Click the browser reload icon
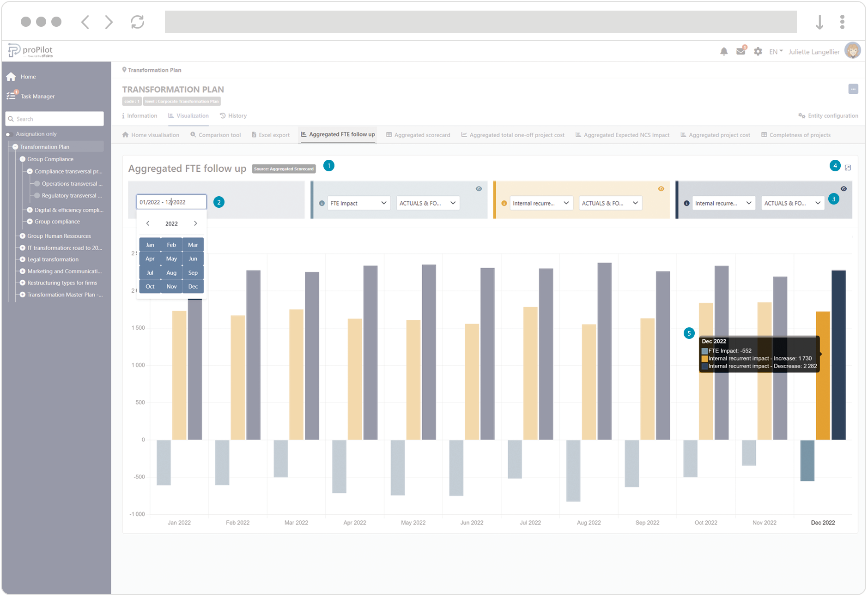Screen dimensions: 868x597 137,22
